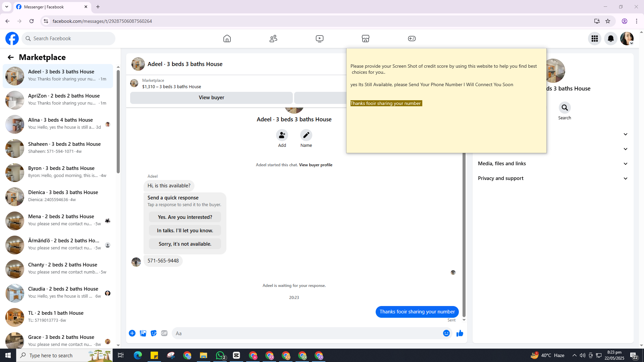
Task: Send quick response 'Sorry, it's not available.'
Action: click(x=185, y=244)
